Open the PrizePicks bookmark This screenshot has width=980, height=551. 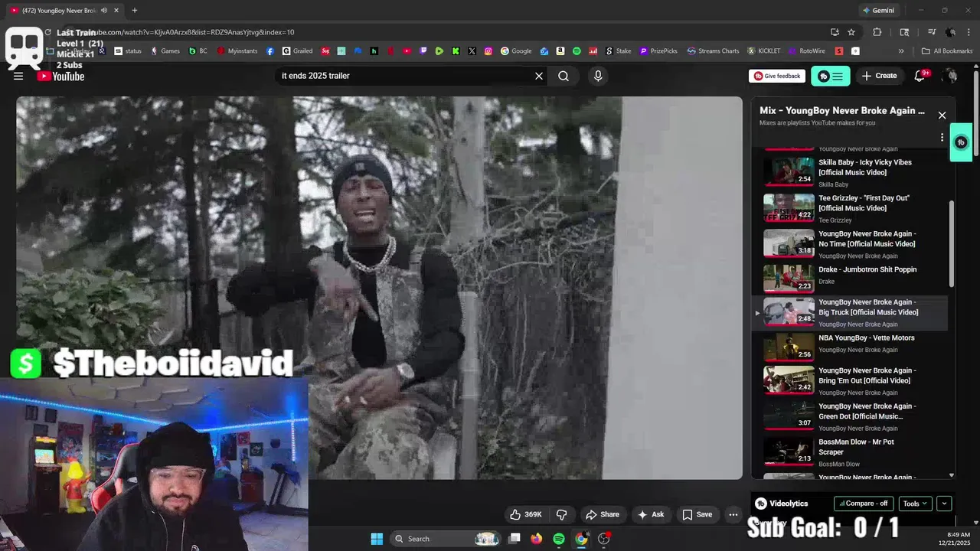[x=658, y=51]
